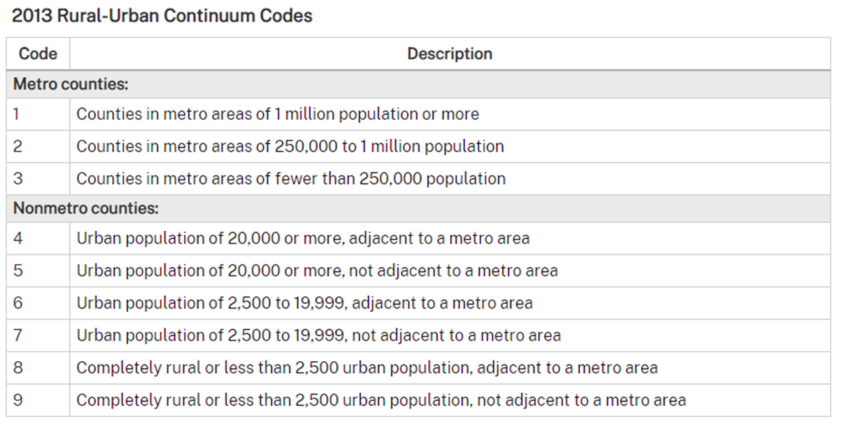
Task: Select code 4 cell
Action: click(38, 238)
